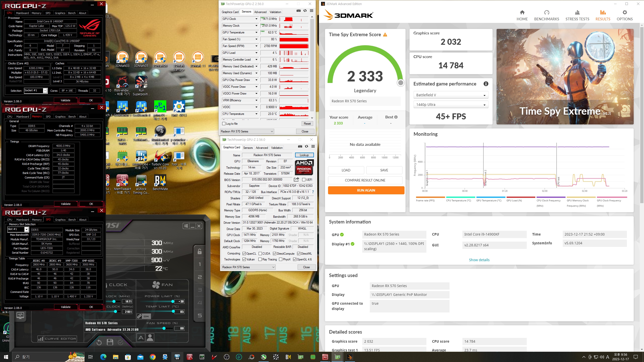Open STRESS TESTS in 3DMark
This screenshot has width=644, height=362.
577,15
